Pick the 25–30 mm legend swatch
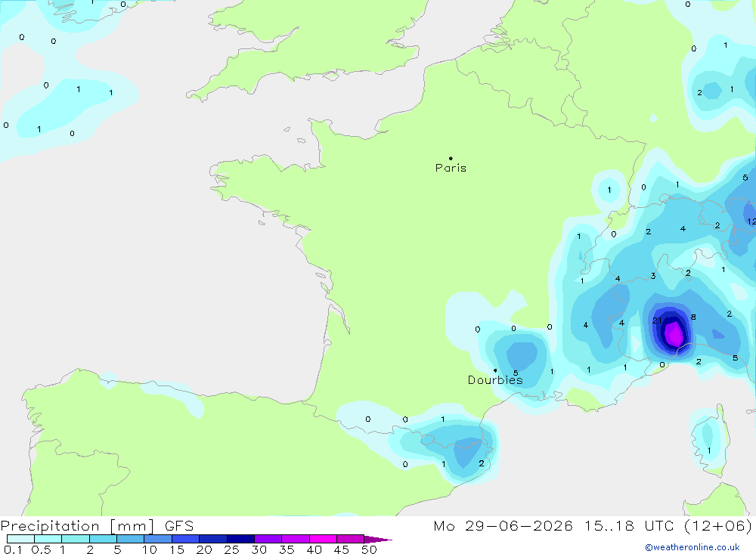The image size is (756, 554). 240,539
